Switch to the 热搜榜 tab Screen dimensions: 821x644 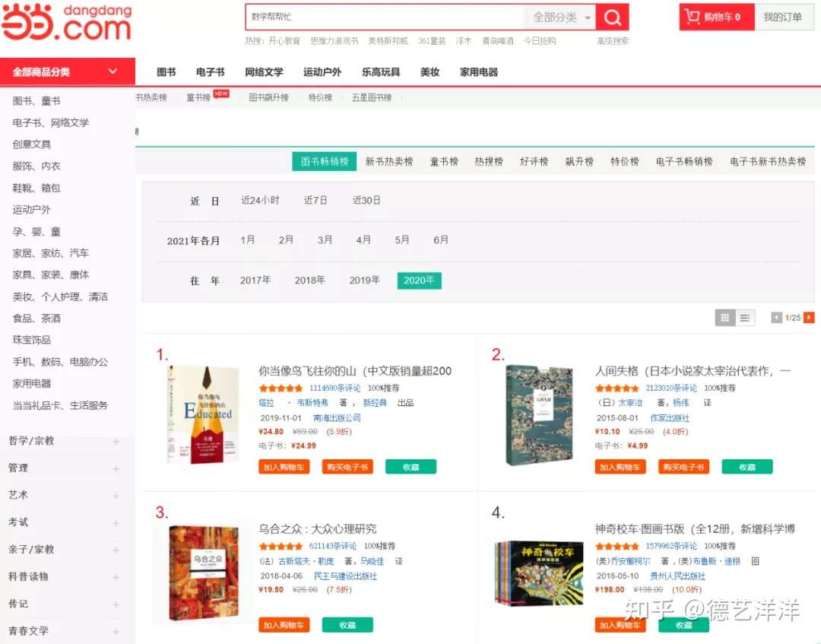pos(488,161)
